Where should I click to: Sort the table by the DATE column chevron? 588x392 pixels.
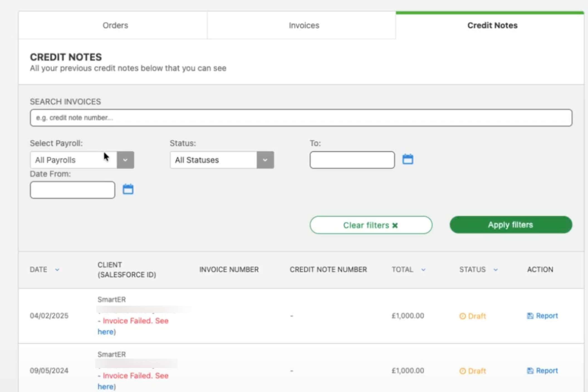click(57, 269)
